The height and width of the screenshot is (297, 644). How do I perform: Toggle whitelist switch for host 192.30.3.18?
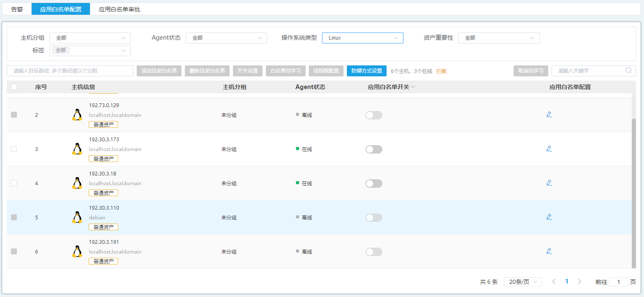click(x=373, y=184)
